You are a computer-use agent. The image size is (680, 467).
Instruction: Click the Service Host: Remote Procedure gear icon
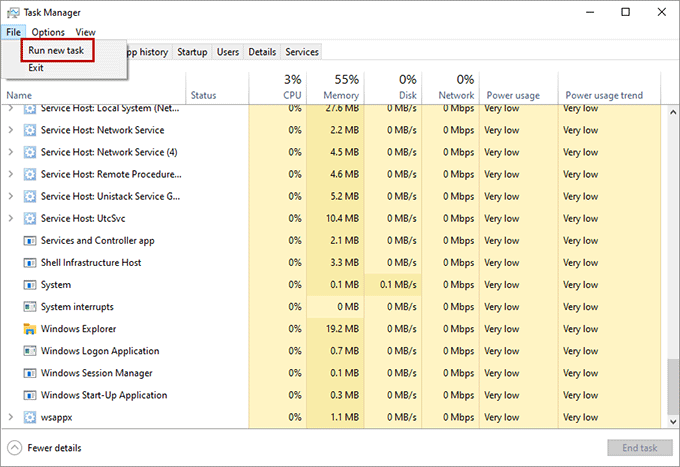29,174
